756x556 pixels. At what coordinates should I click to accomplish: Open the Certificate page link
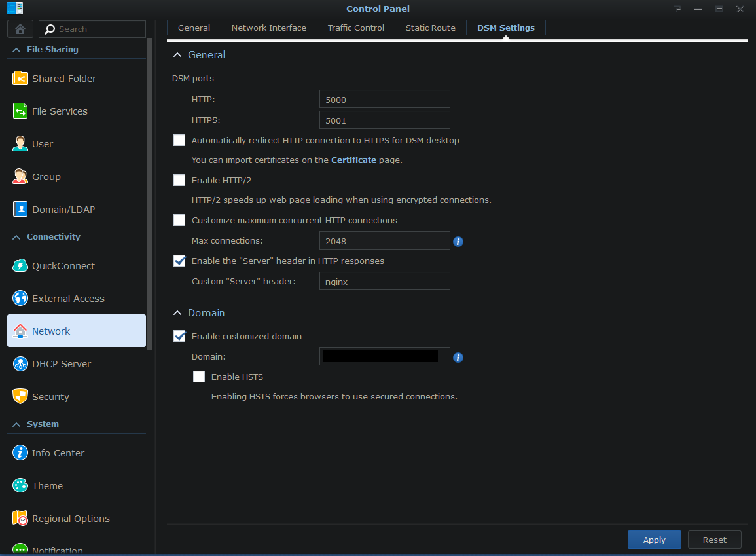353,160
